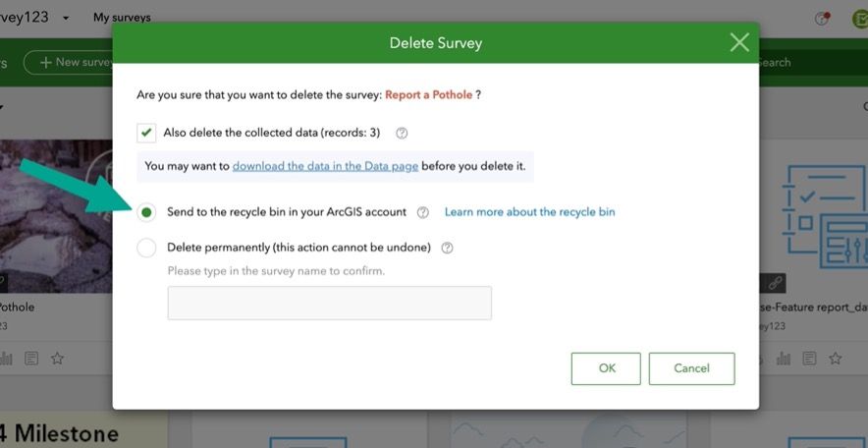This screenshot has height=448, width=868.
Task: Click the star icon on right survey card
Action: pos(835,359)
